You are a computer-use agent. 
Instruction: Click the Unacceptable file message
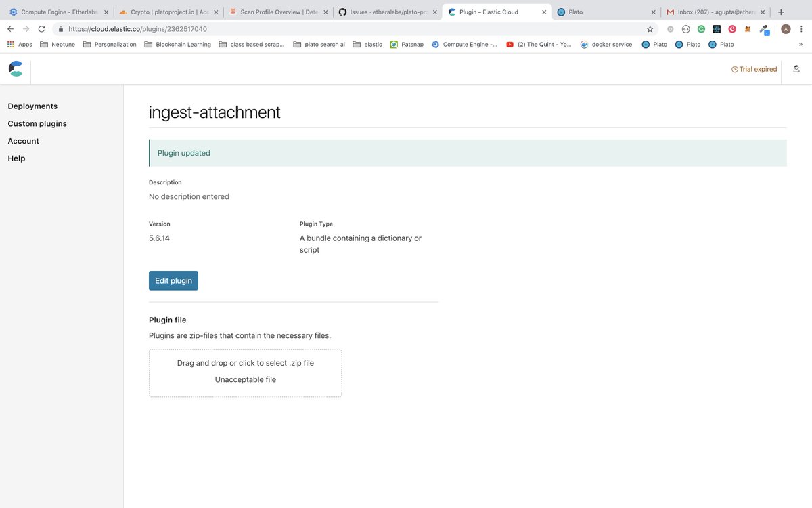(246, 379)
